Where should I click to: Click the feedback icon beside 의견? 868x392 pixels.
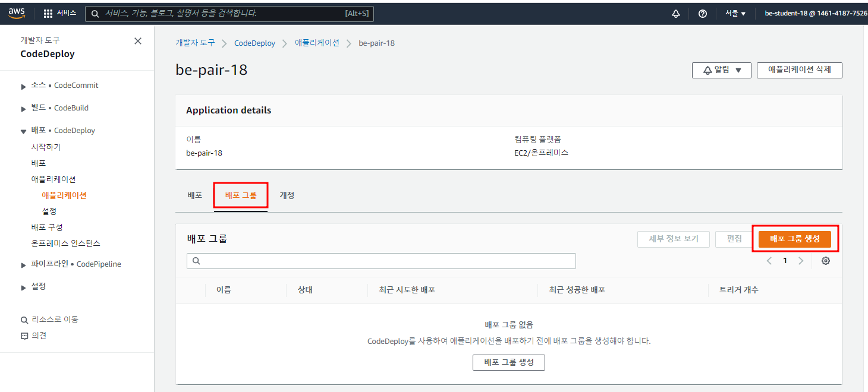24,336
